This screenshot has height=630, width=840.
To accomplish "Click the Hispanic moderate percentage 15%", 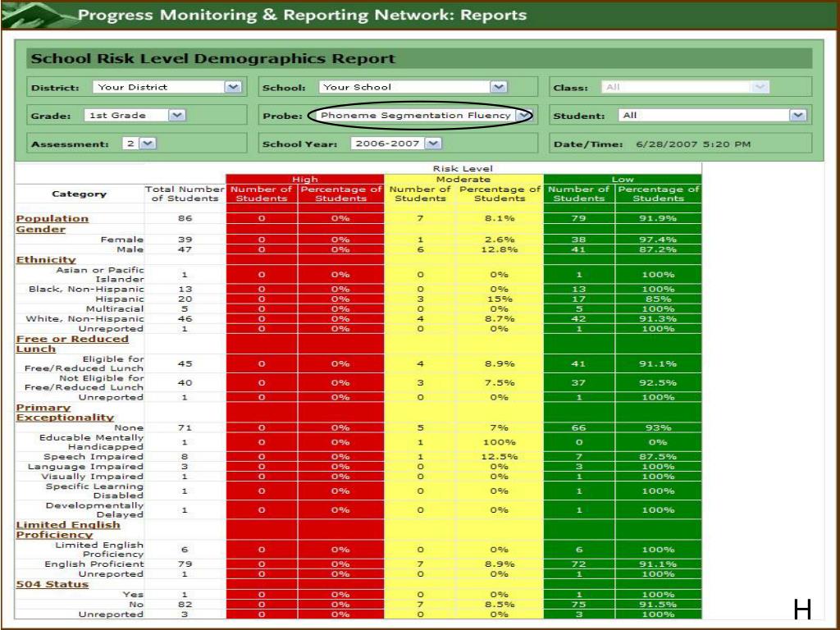I will click(500, 299).
